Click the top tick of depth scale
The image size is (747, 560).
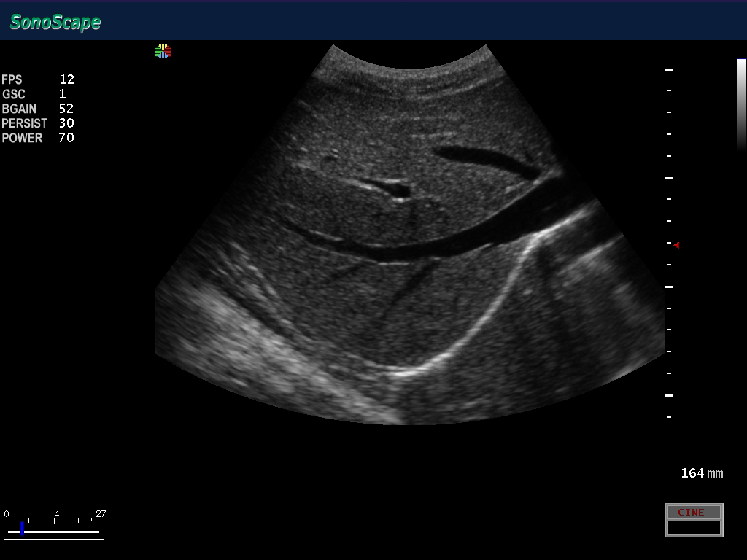[669, 69]
